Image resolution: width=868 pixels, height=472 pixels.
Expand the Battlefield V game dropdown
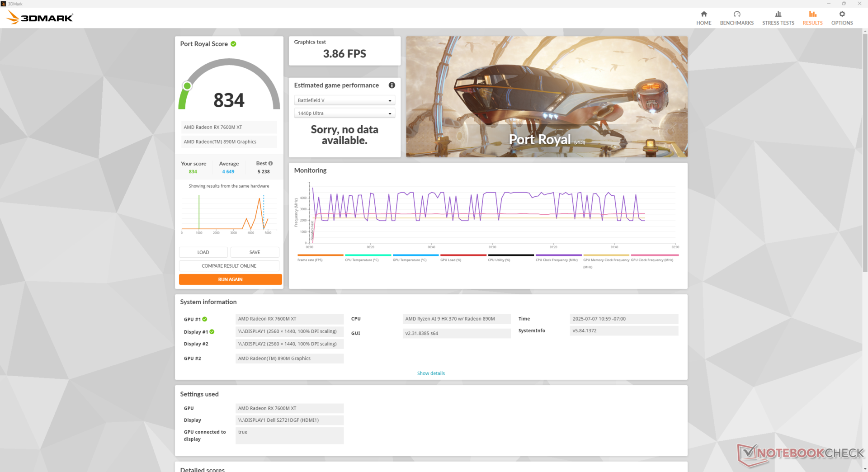[x=344, y=100]
